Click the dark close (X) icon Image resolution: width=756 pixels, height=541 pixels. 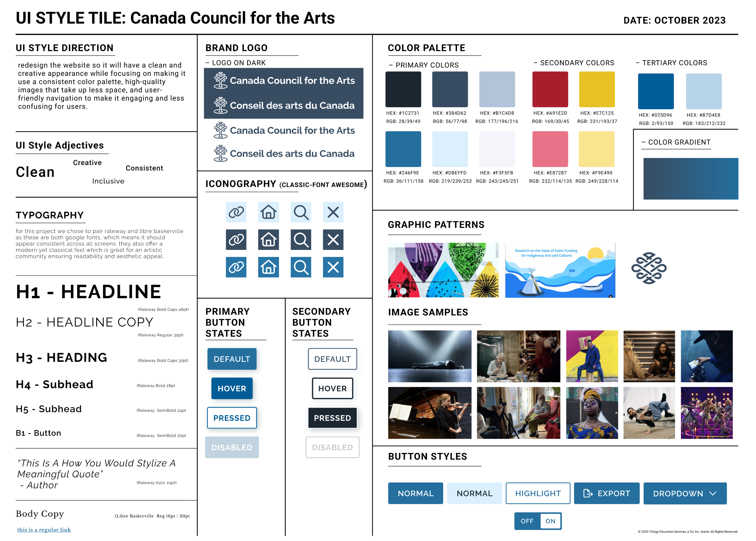point(333,240)
